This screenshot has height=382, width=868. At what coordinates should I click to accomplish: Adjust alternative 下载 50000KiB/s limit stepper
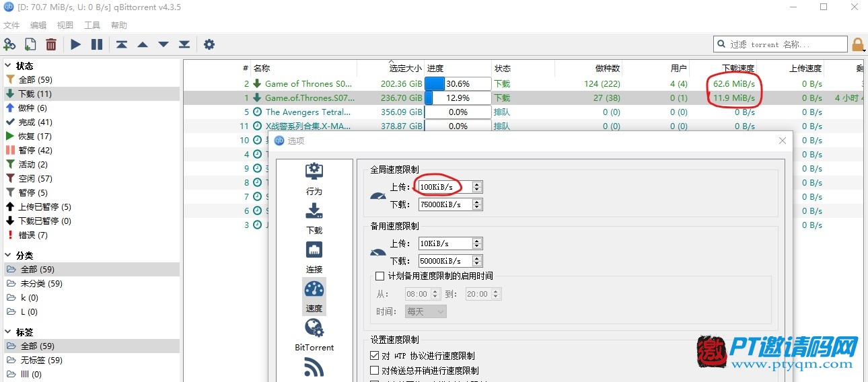pos(477,261)
